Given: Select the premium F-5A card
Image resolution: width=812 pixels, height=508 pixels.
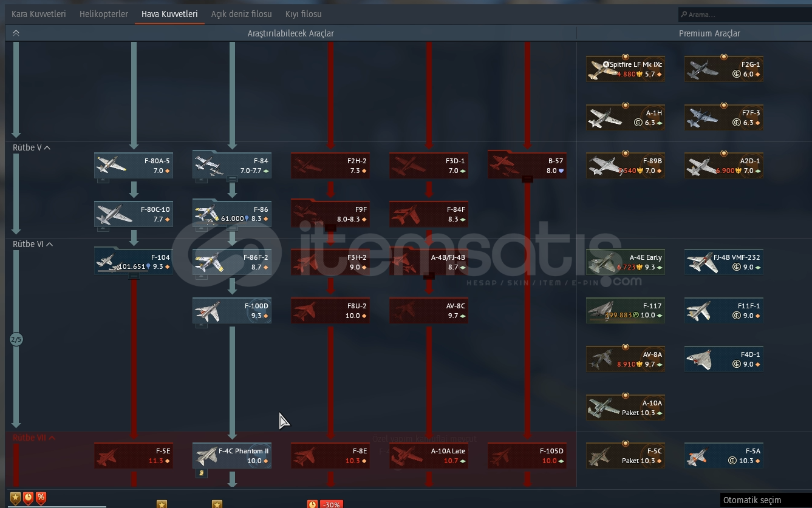Looking at the screenshot, I should point(724,455).
